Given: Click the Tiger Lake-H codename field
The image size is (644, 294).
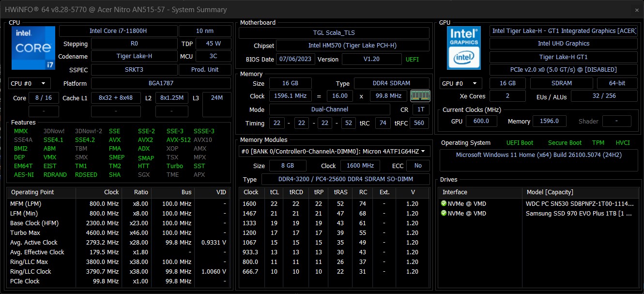Looking at the screenshot, I should point(134,56).
